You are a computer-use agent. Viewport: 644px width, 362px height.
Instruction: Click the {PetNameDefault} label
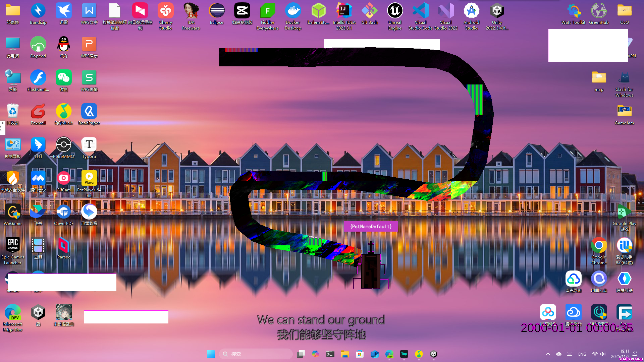tap(371, 227)
